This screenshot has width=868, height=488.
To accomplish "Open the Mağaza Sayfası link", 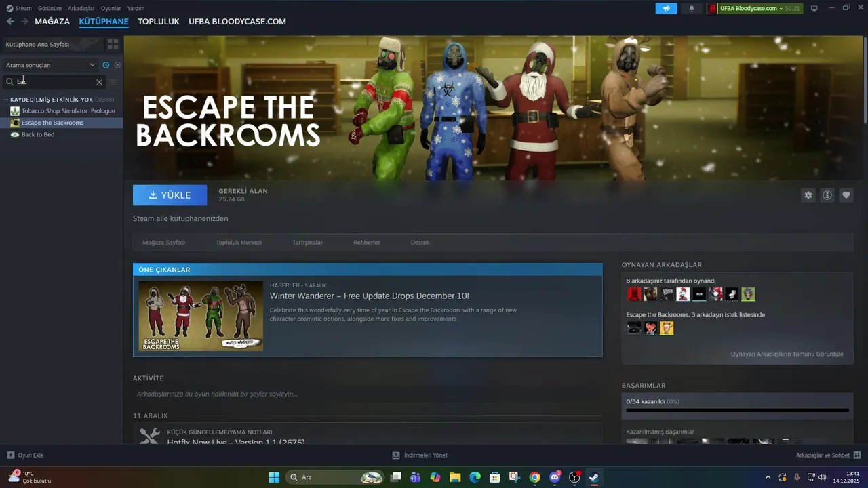I will (163, 243).
